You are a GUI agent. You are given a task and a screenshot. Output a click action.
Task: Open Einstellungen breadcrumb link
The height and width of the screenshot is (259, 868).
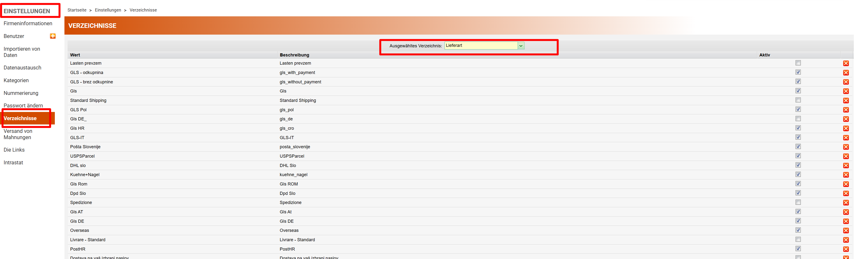108,10
